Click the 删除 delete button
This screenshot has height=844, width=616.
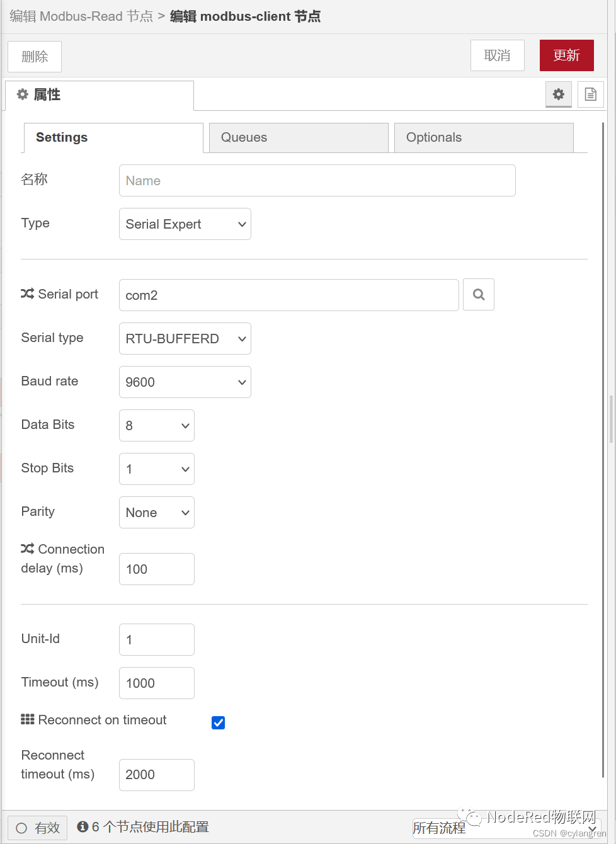(35, 57)
